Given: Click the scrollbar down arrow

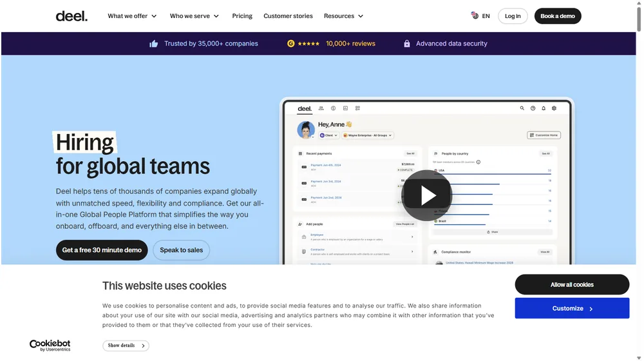Looking at the screenshot, I should click(x=639, y=358).
